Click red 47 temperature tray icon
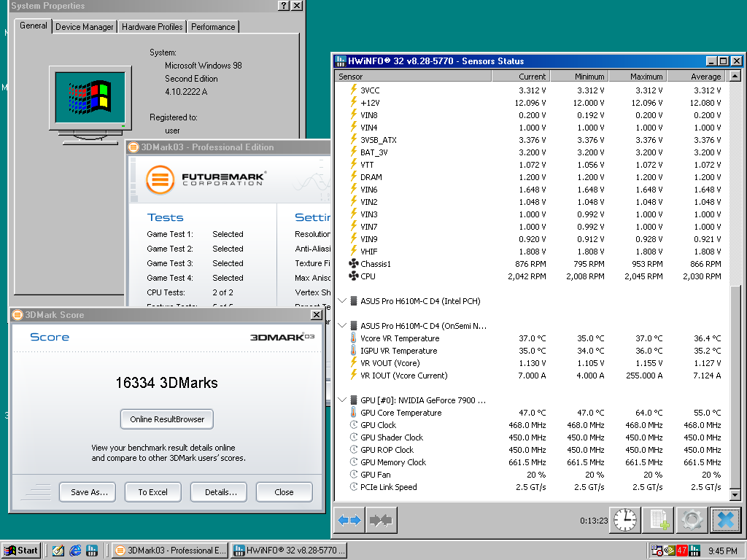Screen dimensions: 747x560 pyautogui.click(x=682, y=551)
